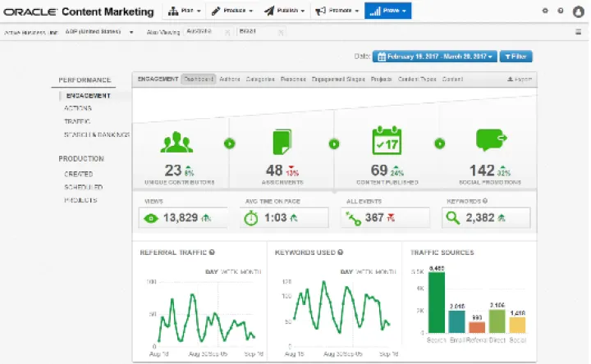
Task: Click the Unique Contributors people icon
Action: pyautogui.click(x=177, y=142)
